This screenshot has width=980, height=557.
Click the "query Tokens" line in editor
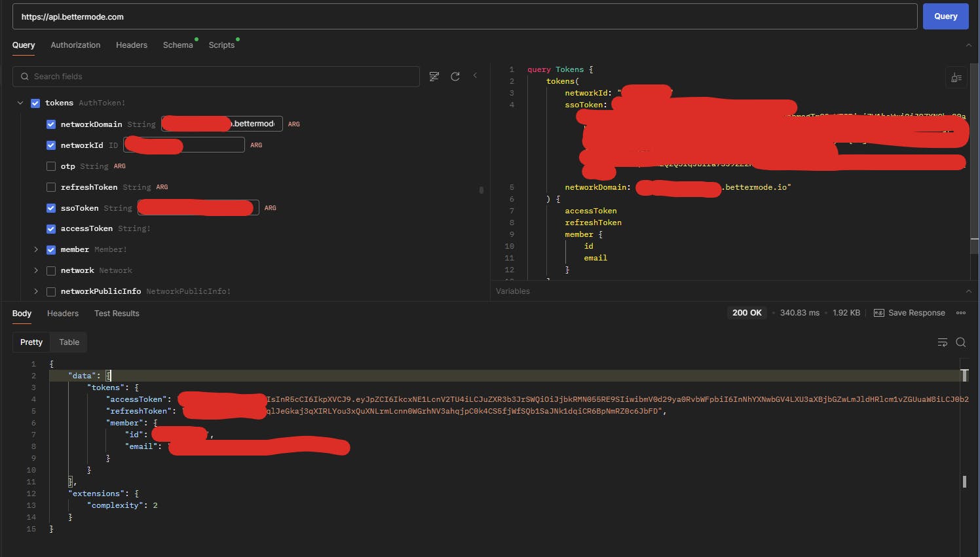click(560, 69)
